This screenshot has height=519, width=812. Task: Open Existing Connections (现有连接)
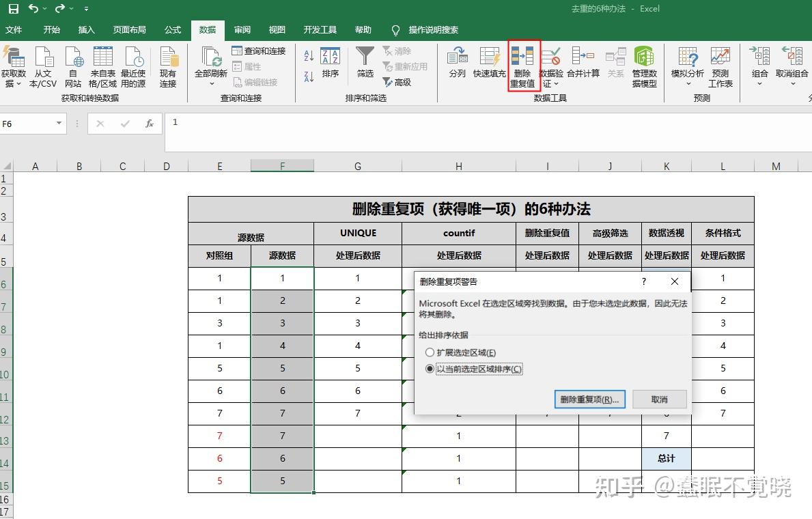tap(168, 67)
